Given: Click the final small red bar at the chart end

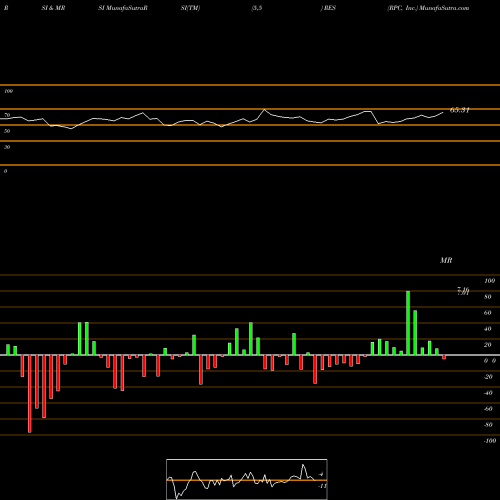Looking at the screenshot, I should coord(444,357).
